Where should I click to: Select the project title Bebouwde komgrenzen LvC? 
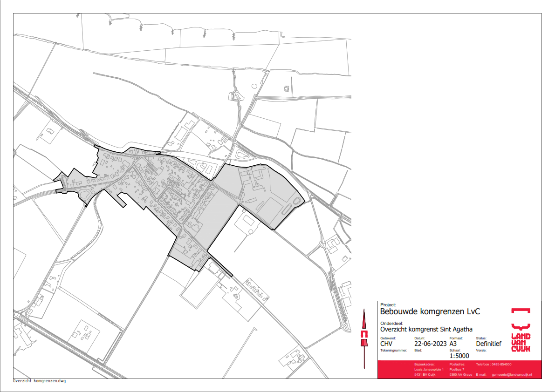point(430,311)
